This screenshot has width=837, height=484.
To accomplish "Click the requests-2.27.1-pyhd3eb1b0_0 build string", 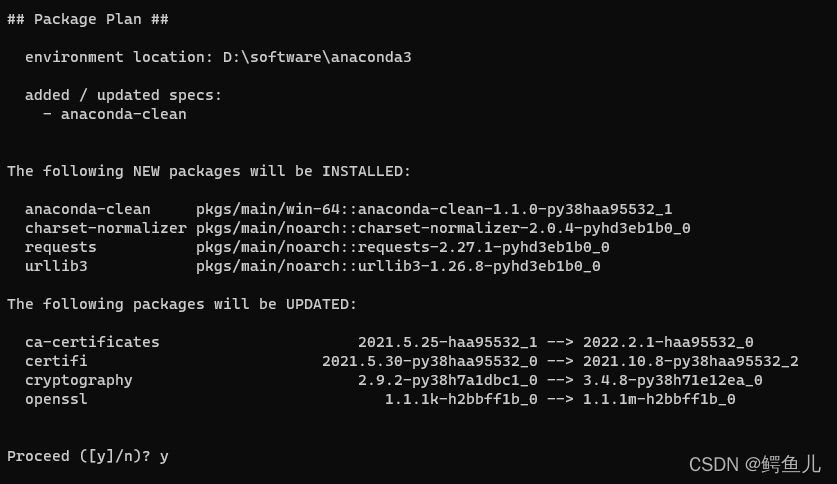I will coord(483,247).
